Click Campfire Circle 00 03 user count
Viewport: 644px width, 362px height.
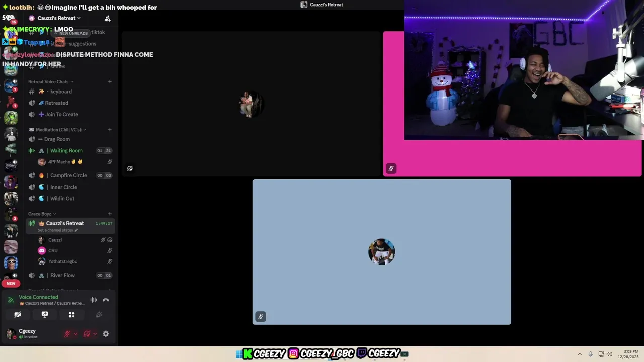(104, 175)
